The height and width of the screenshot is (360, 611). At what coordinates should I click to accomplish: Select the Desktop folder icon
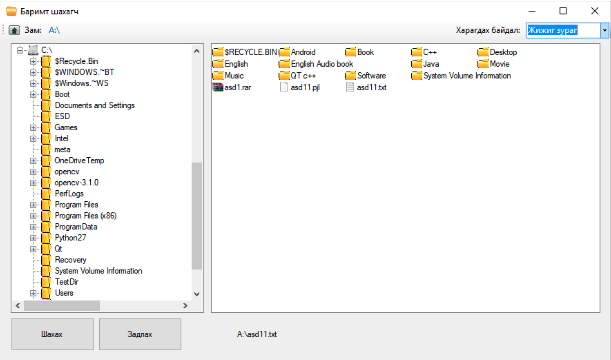(483, 52)
